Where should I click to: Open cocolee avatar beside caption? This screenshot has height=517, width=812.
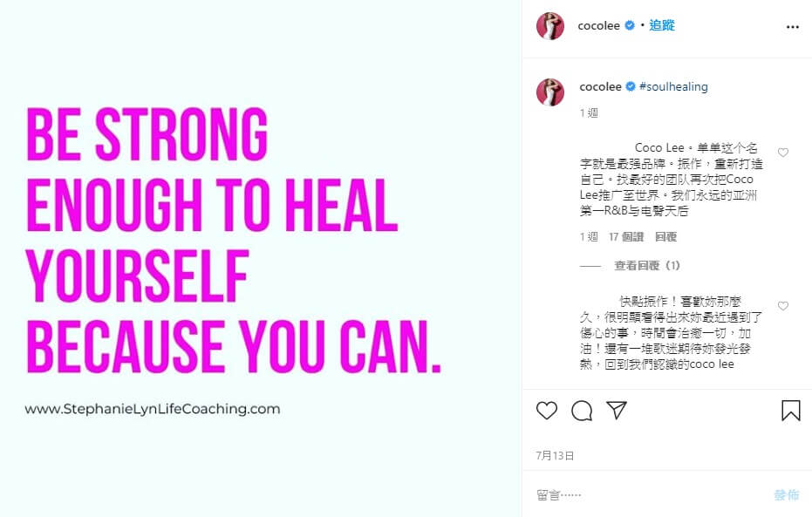tap(550, 92)
